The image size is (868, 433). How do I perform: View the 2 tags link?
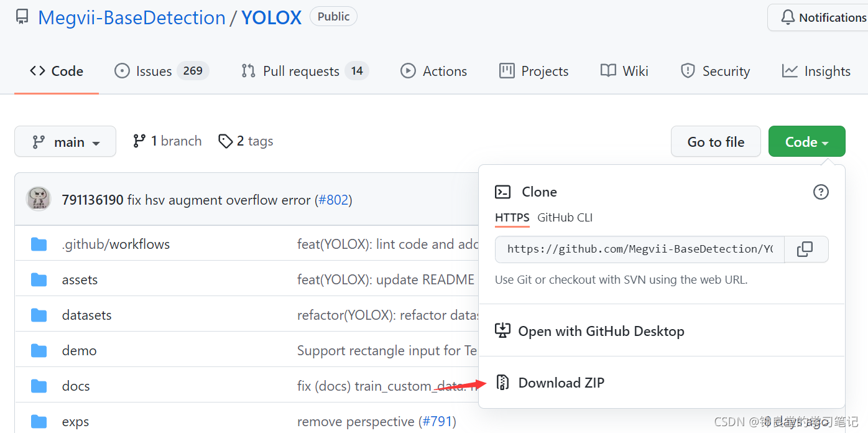coord(246,141)
